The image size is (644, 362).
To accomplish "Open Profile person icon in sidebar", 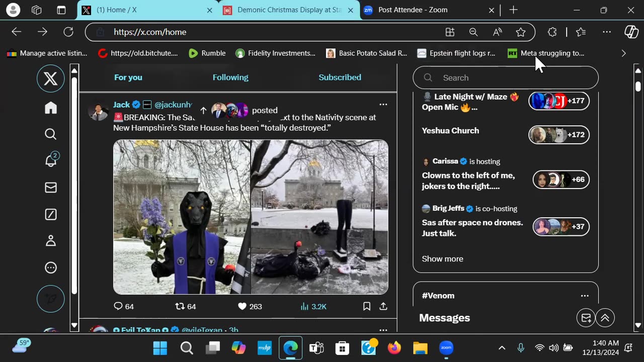I will tap(51, 241).
